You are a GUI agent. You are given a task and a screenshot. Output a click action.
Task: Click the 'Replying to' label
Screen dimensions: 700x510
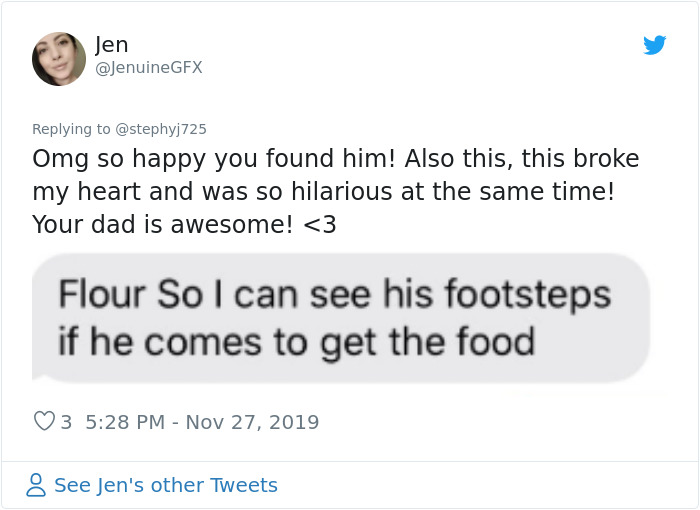pos(72,129)
